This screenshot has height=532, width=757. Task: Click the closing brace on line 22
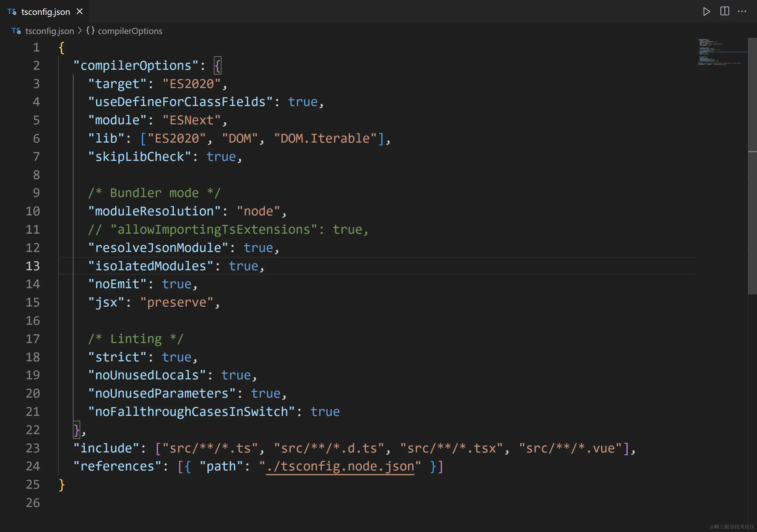coord(77,430)
